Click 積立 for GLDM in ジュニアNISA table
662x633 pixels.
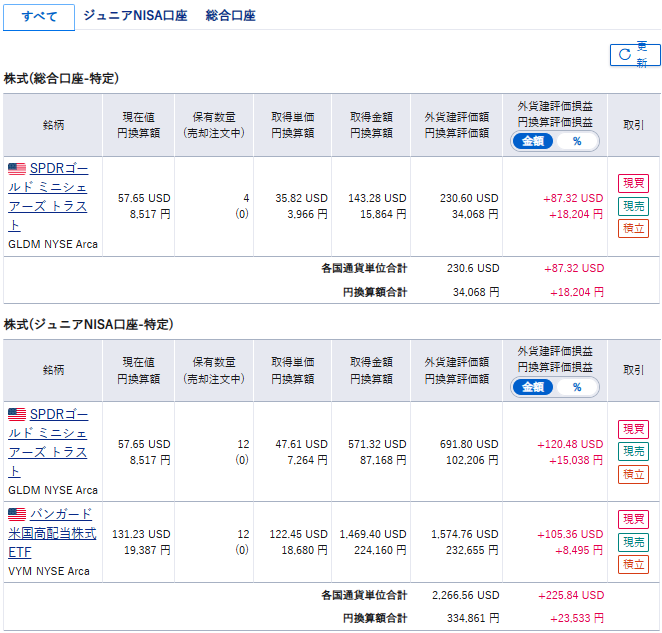[633, 475]
